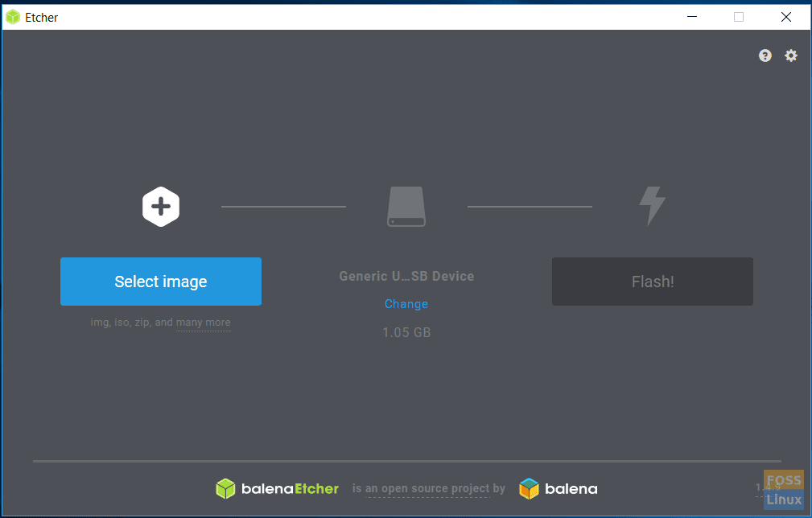The width and height of the screenshot is (812, 518).
Task: Click the 1.05 GB drive size text
Action: pyautogui.click(x=406, y=332)
